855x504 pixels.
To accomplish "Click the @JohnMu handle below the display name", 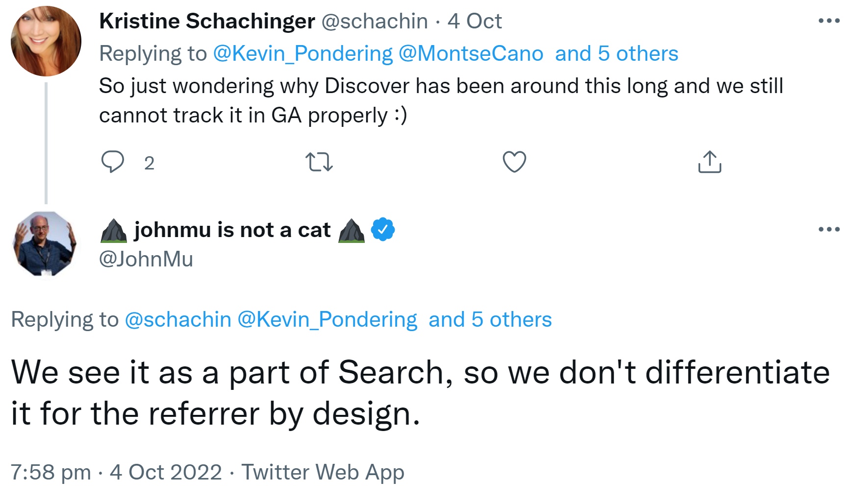I will click(x=146, y=260).
